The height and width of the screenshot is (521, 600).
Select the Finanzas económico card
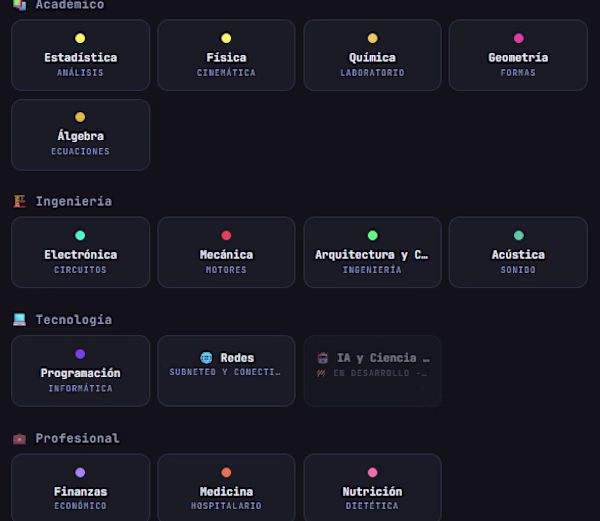tap(80, 487)
